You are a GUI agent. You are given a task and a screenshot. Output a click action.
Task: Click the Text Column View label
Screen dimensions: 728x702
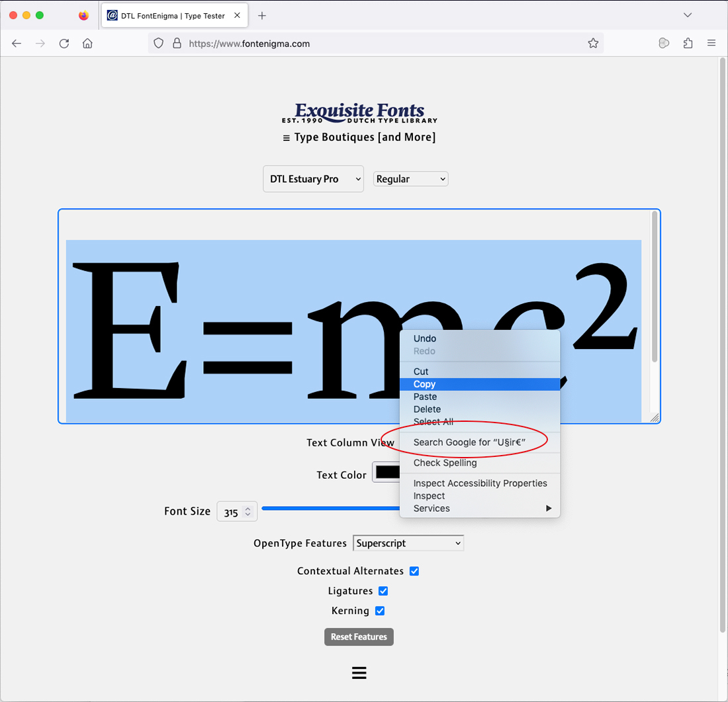[350, 443]
